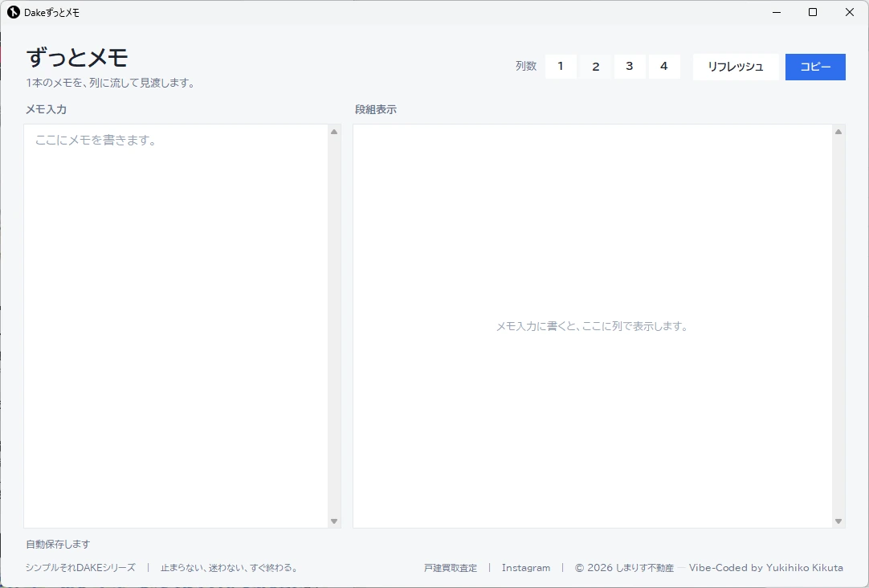Viewport: 869px width, 588px height.
Task: Click the Vibe-Coded by Yukihiko Kikuta text
Action: pyautogui.click(x=766, y=568)
